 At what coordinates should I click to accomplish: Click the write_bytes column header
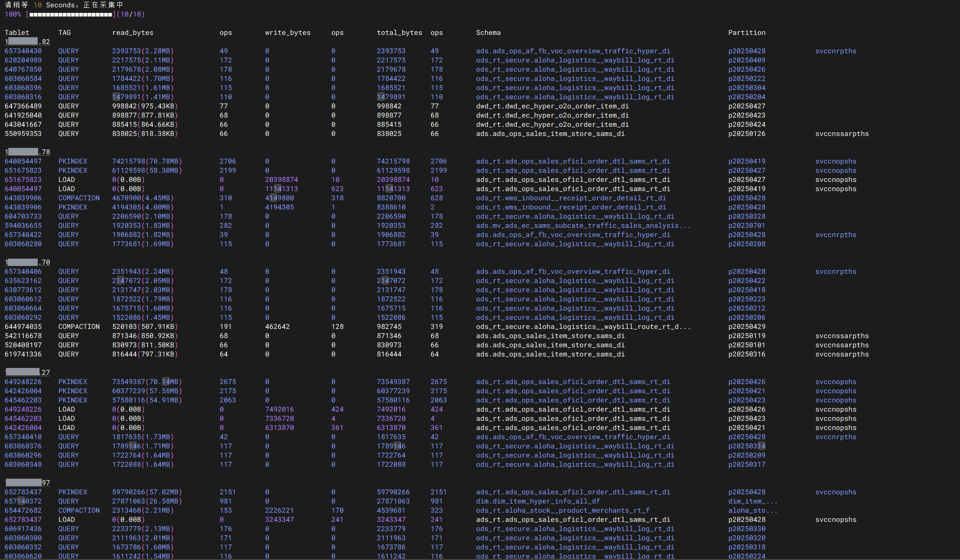click(288, 33)
